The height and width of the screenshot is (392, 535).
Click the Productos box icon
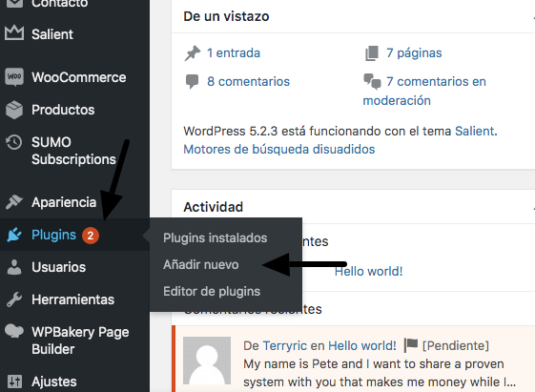point(14,110)
